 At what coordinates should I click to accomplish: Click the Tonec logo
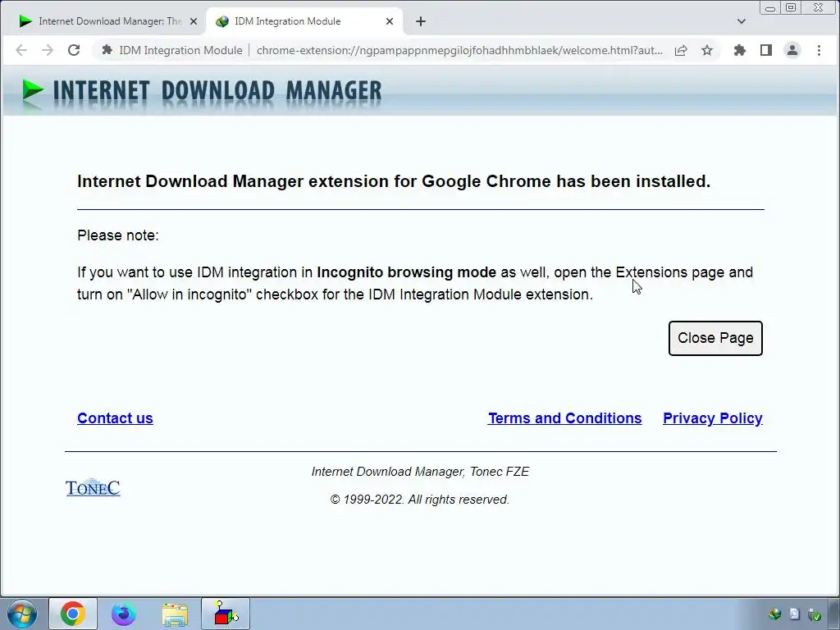pos(93,487)
